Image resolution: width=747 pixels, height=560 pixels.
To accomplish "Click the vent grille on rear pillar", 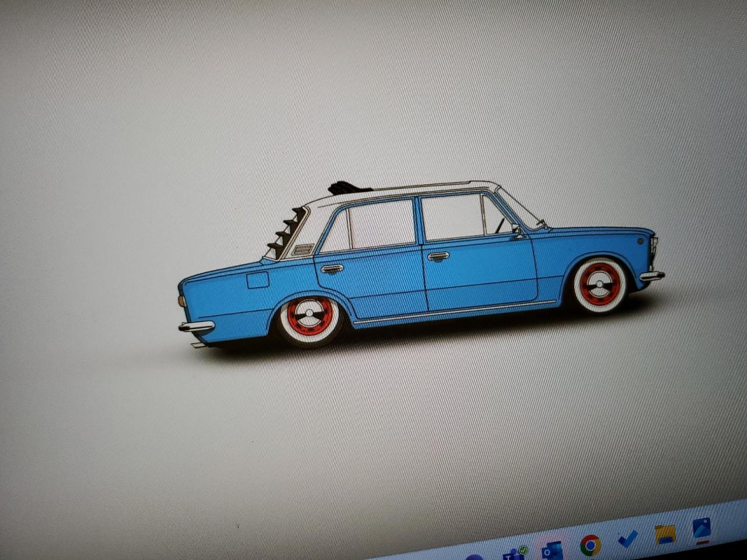I will tap(303, 250).
